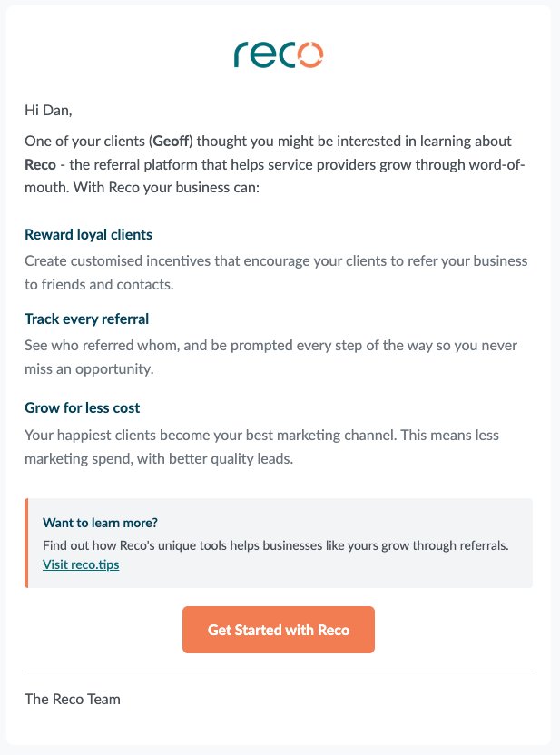Click the grey learn more callout box
The image size is (560, 755).
(x=279, y=544)
